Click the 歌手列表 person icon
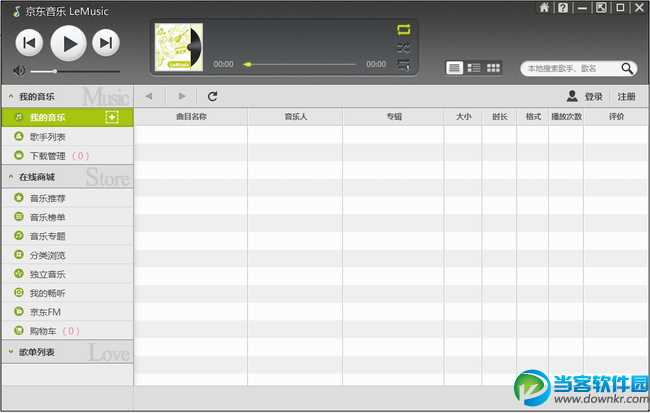Image resolution: width=650 pixels, height=413 pixels. pos(19,136)
